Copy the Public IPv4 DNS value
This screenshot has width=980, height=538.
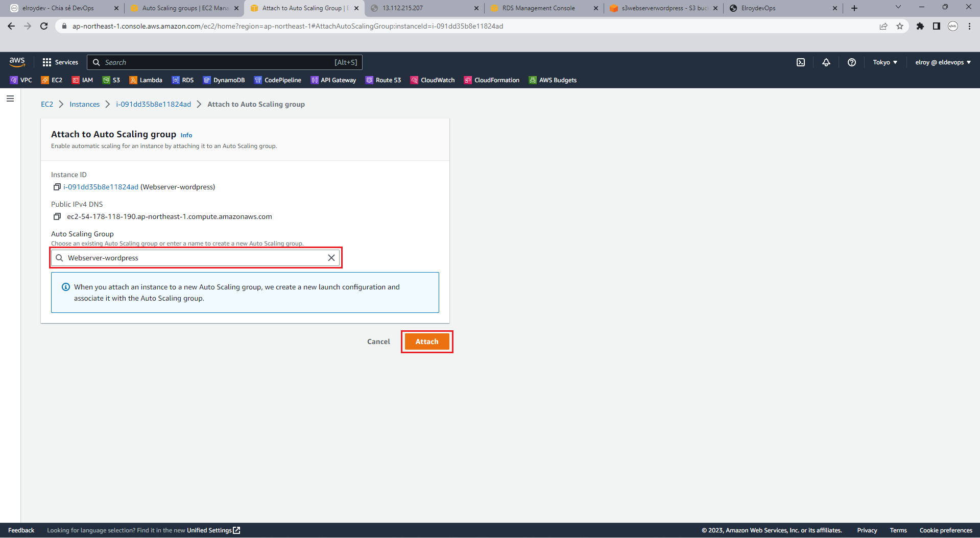[57, 216]
